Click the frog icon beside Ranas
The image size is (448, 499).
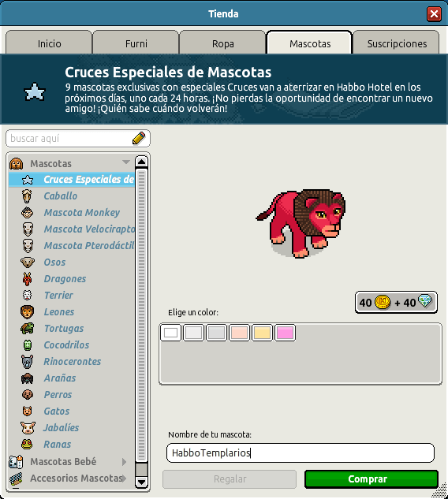point(27,445)
